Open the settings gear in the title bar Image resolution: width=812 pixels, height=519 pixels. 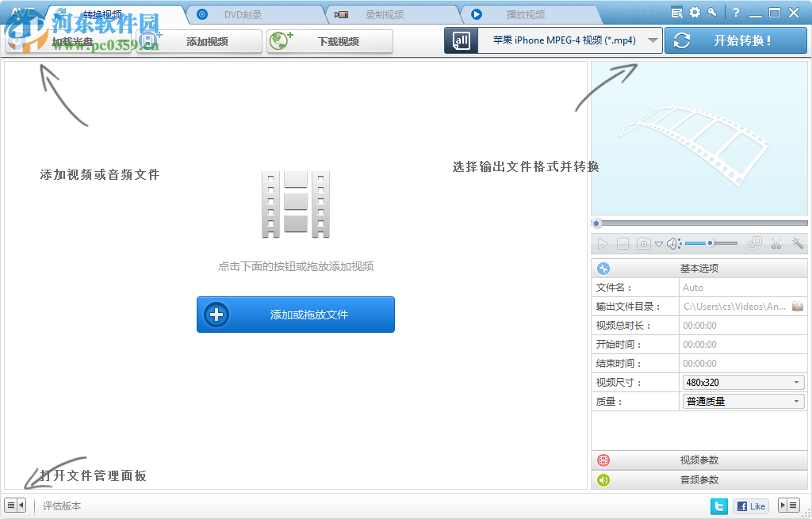694,12
